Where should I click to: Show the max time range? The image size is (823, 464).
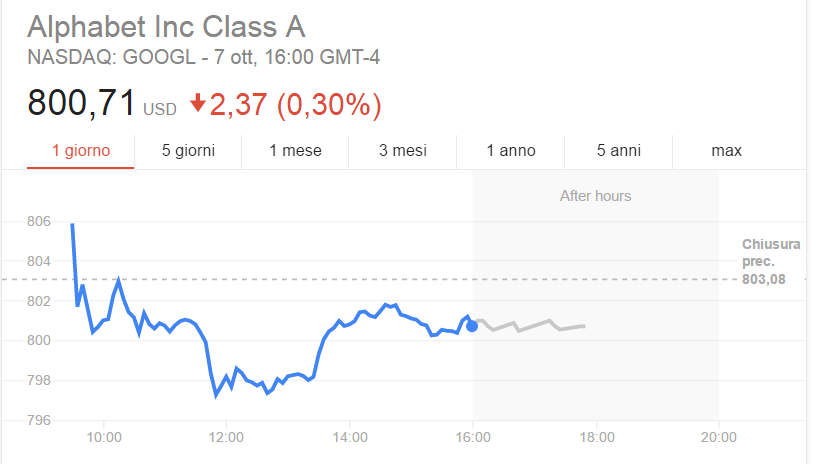click(726, 151)
